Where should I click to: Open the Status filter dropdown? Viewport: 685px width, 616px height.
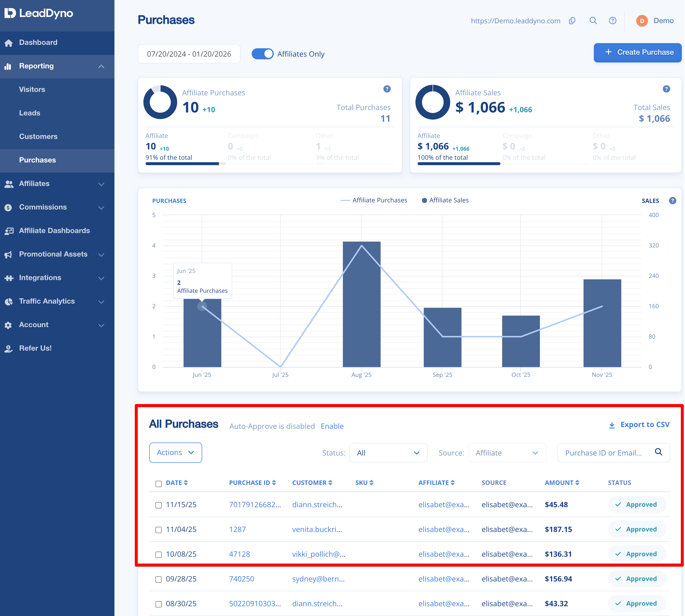388,453
